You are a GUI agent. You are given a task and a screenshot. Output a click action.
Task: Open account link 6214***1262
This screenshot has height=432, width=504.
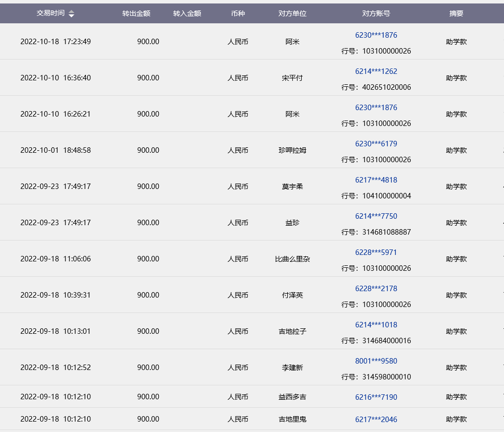376,71
